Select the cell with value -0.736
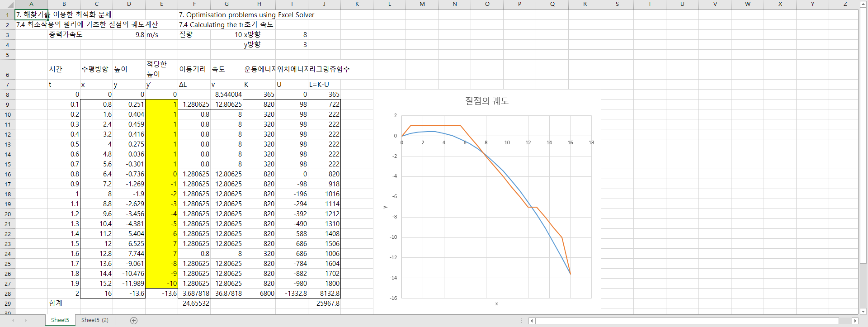The height and width of the screenshot is (327, 868). tap(129, 174)
